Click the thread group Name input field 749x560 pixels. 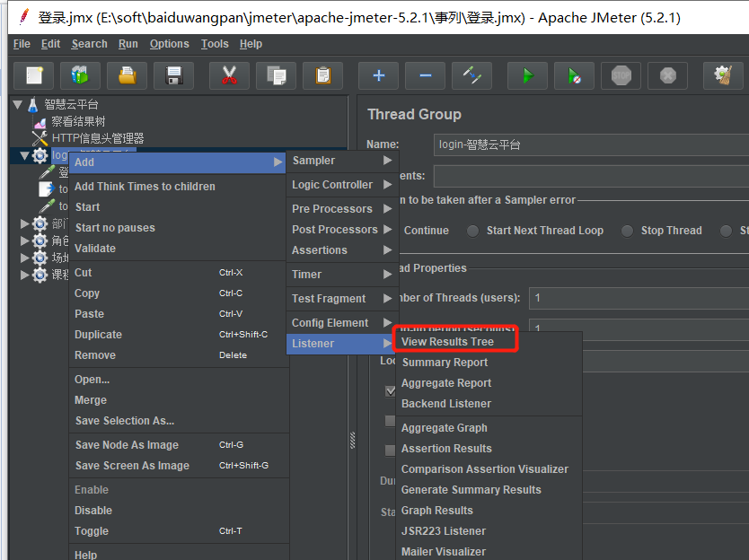click(x=591, y=144)
